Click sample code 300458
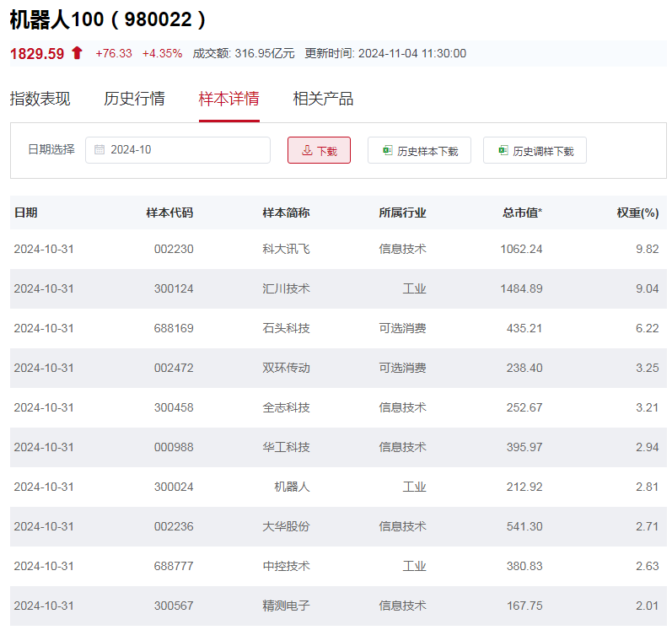The width and height of the screenshot is (672, 630). (174, 407)
